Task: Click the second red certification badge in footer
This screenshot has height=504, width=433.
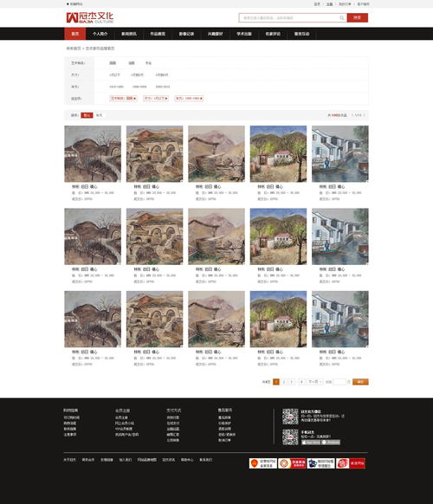Action: 292,463
